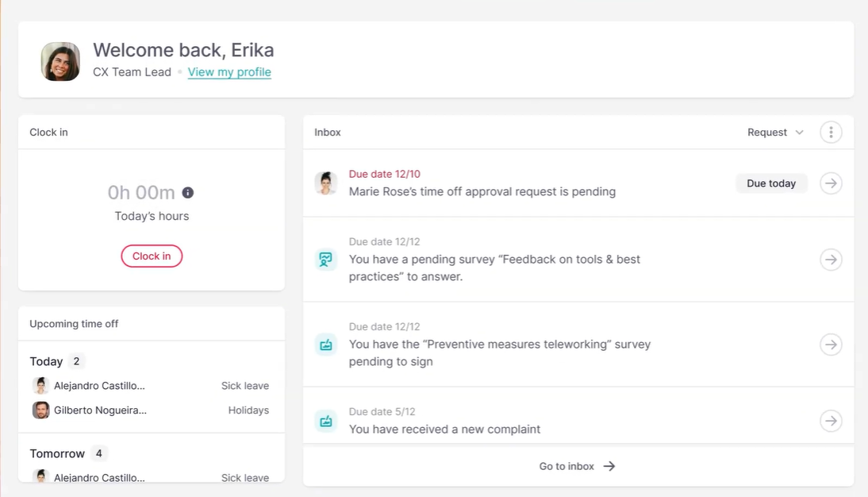
Task: Open the inbox three-dot options menu
Action: (x=831, y=133)
